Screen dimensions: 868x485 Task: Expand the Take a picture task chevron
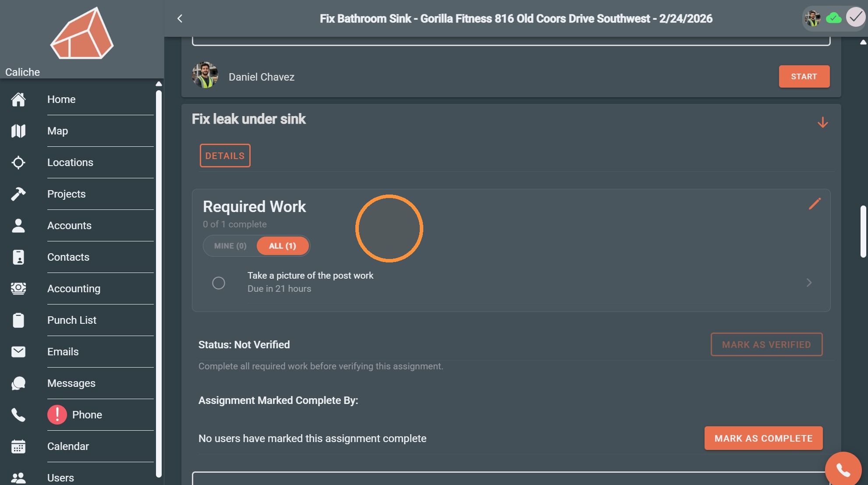[x=809, y=283]
